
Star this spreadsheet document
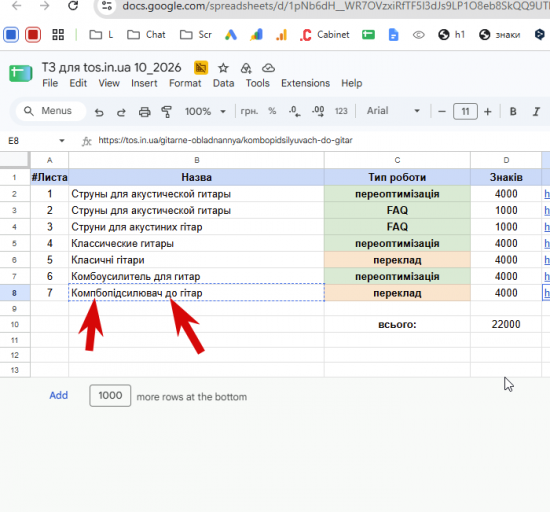coord(223,68)
